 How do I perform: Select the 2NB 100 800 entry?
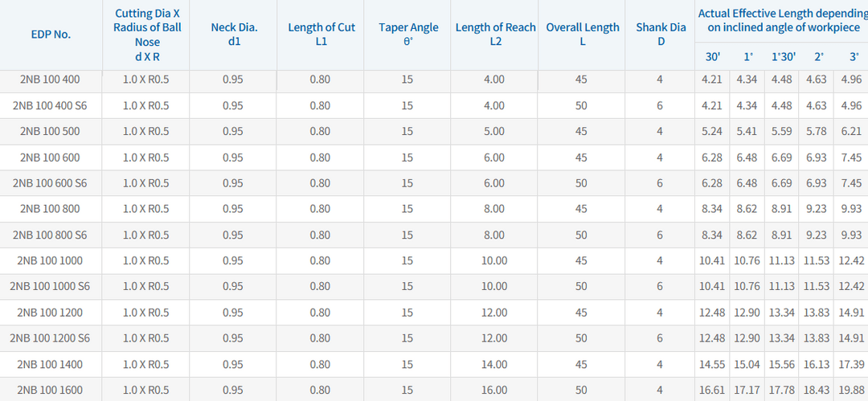[50, 209]
